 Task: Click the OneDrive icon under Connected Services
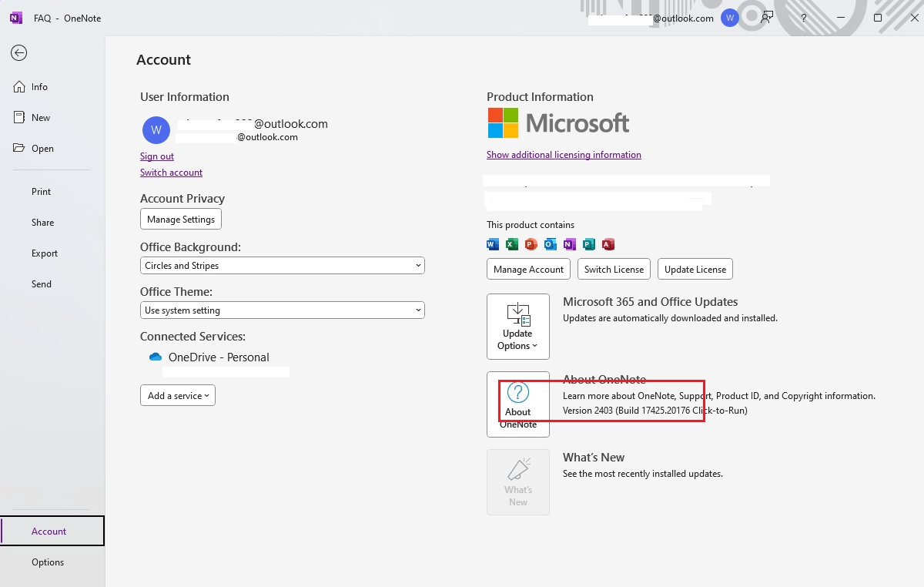(155, 357)
